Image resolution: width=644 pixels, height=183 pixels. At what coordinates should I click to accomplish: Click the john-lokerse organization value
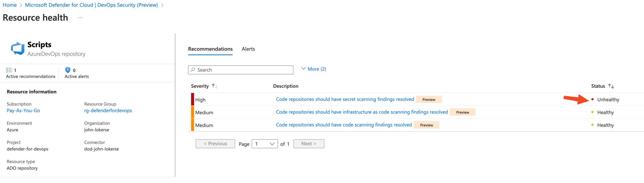coord(97,130)
